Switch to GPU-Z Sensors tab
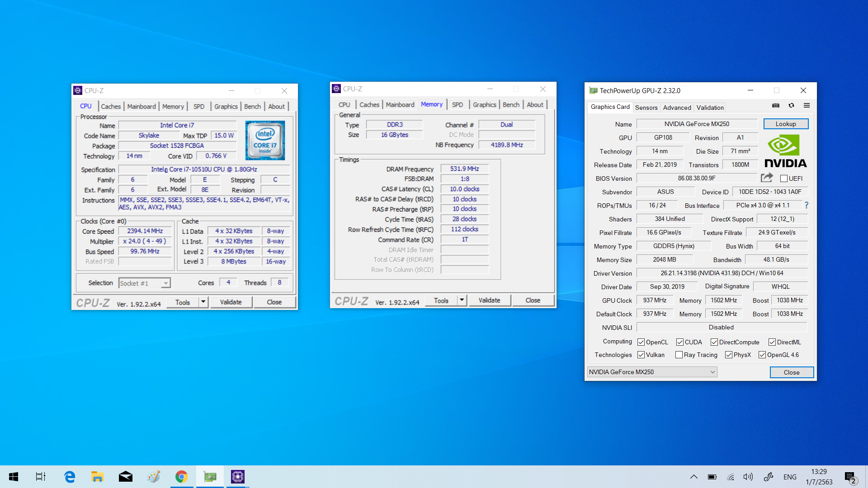The width and height of the screenshot is (868, 488). [x=646, y=108]
